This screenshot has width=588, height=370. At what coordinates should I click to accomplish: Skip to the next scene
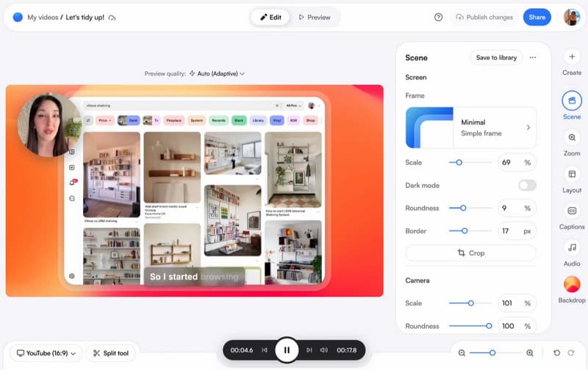tap(309, 350)
